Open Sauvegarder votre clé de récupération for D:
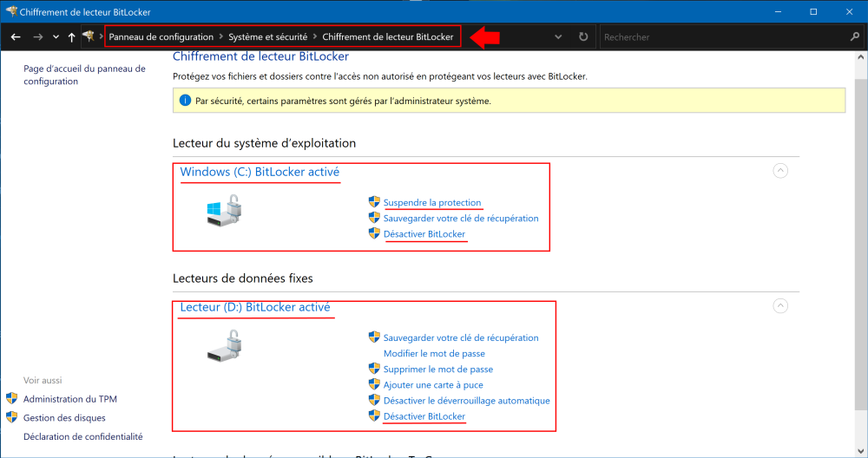This screenshot has height=458, width=868. click(461, 337)
